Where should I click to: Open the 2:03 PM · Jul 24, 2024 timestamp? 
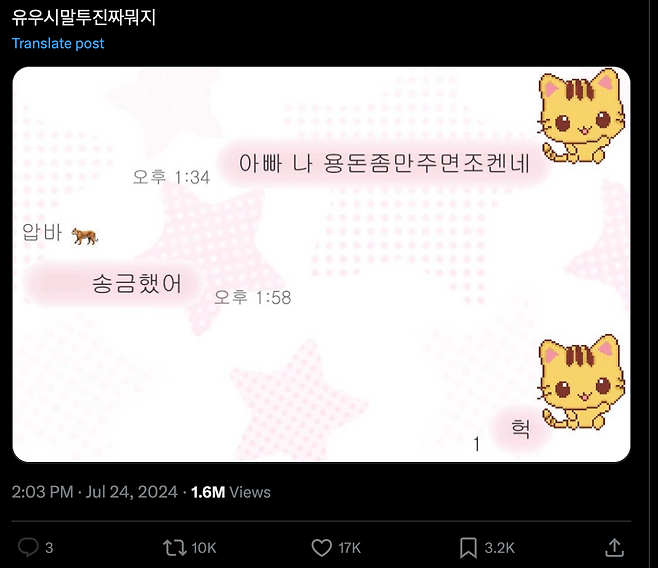point(94,492)
